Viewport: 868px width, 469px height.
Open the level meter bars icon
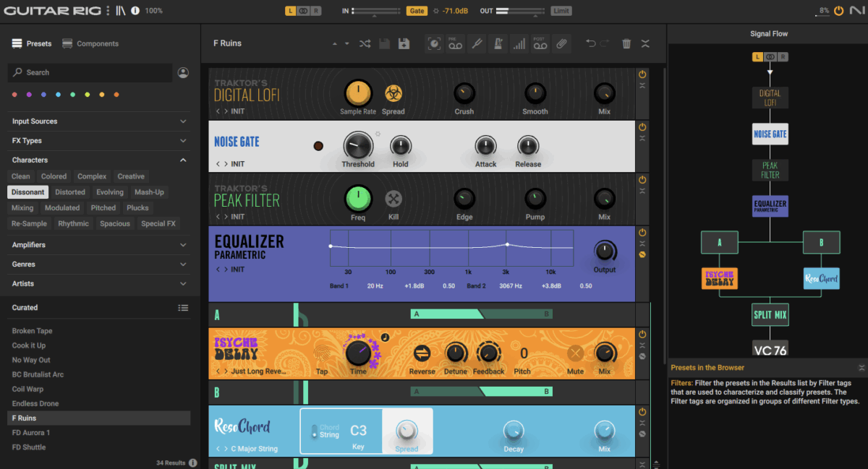click(519, 43)
